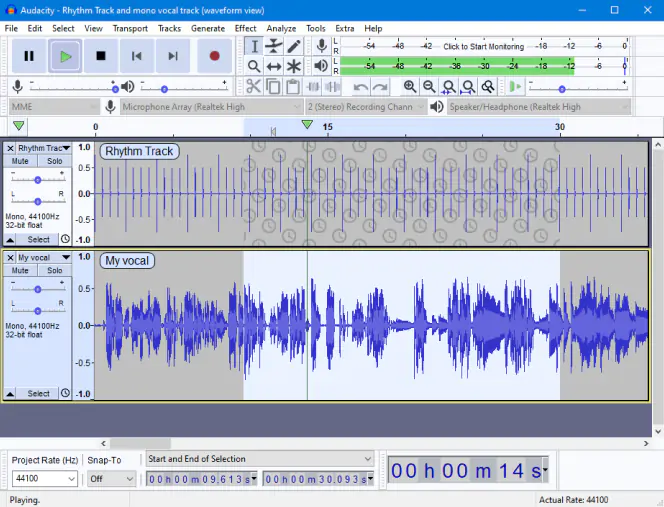Viewport: 664px width, 507px height.
Task: Open the Analyze menu
Action: [x=281, y=28]
